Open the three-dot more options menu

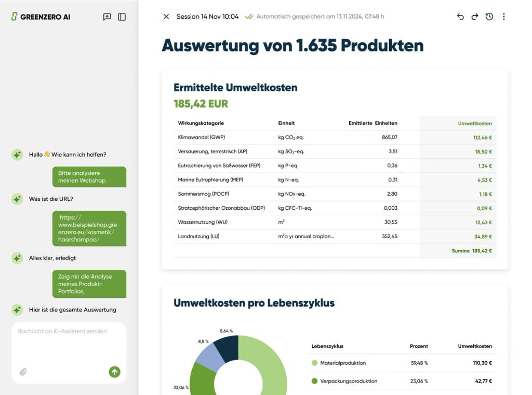coord(504,17)
